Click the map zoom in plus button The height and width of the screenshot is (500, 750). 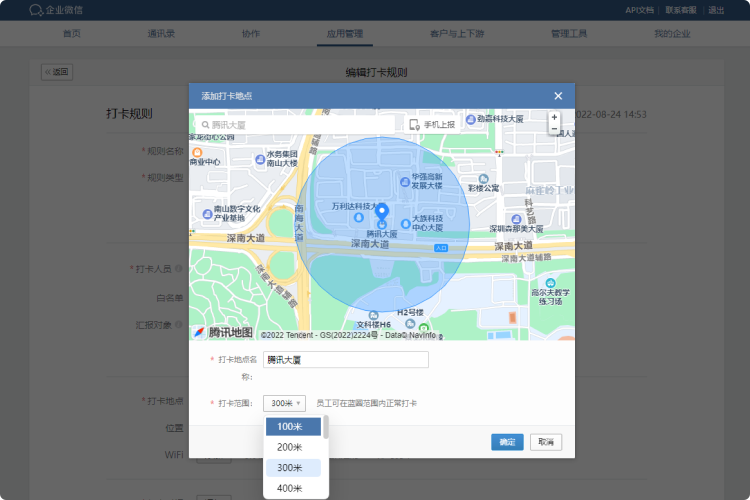click(554, 117)
